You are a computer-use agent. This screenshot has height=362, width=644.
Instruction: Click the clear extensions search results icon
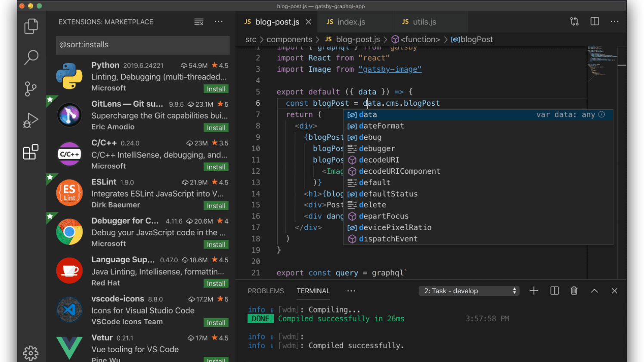click(x=198, y=22)
